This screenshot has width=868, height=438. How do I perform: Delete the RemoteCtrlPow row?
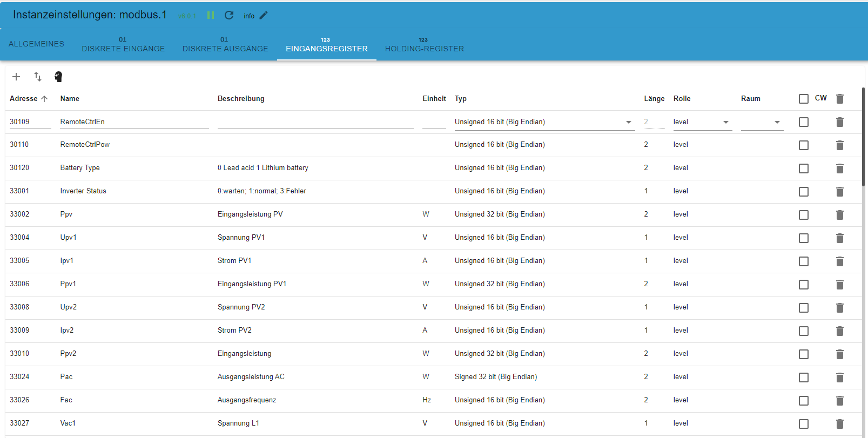pyautogui.click(x=840, y=145)
